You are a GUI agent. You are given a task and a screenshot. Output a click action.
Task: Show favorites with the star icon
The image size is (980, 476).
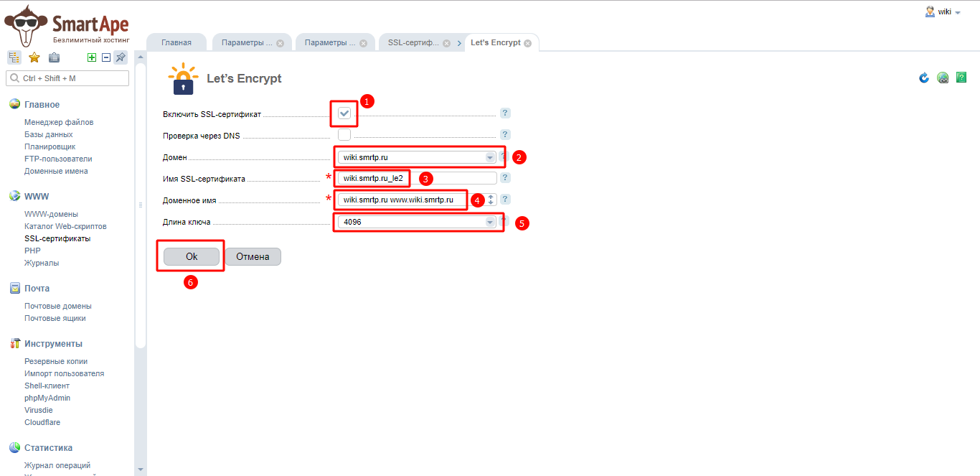click(34, 57)
